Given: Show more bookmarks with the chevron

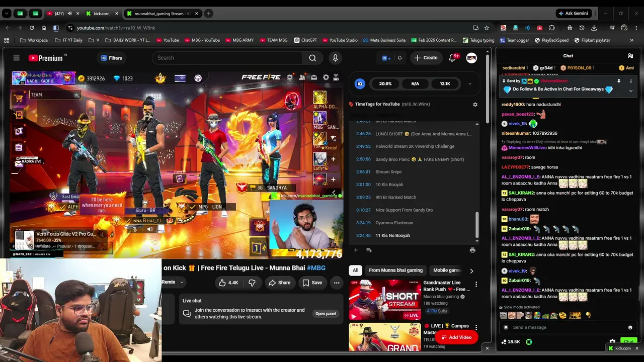Looking at the screenshot, I should click(631, 40).
